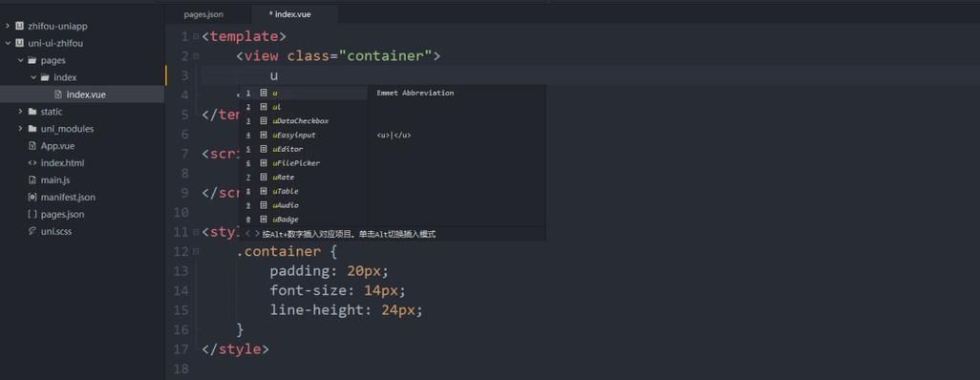Select the index.html file icon
The height and width of the screenshot is (380, 980).
pos(32,162)
